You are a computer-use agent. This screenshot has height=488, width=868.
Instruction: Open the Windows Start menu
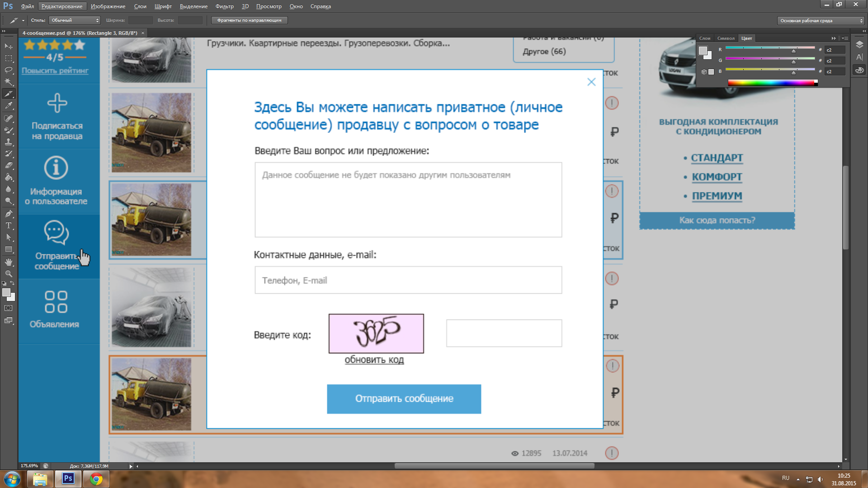coord(12,479)
